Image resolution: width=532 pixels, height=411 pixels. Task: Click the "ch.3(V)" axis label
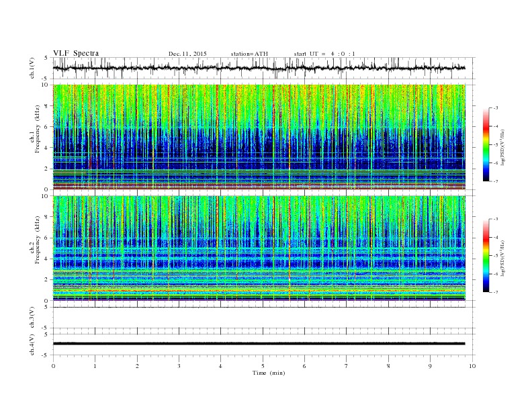click(x=32, y=318)
